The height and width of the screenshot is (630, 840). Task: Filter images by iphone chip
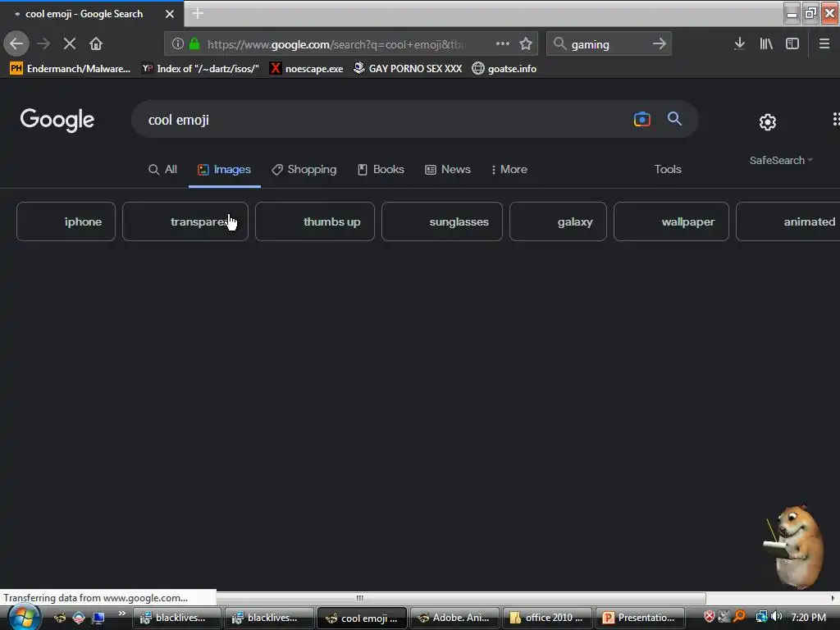tap(66, 221)
